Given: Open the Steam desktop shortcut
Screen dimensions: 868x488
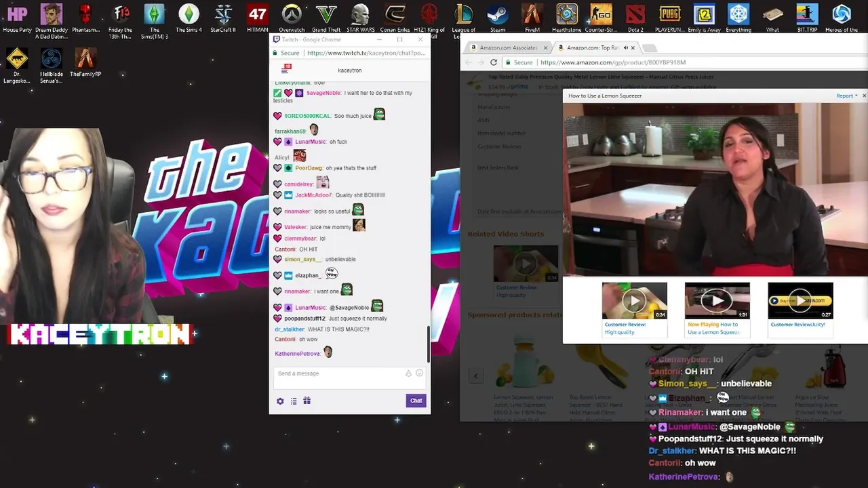Looking at the screenshot, I should point(498,18).
